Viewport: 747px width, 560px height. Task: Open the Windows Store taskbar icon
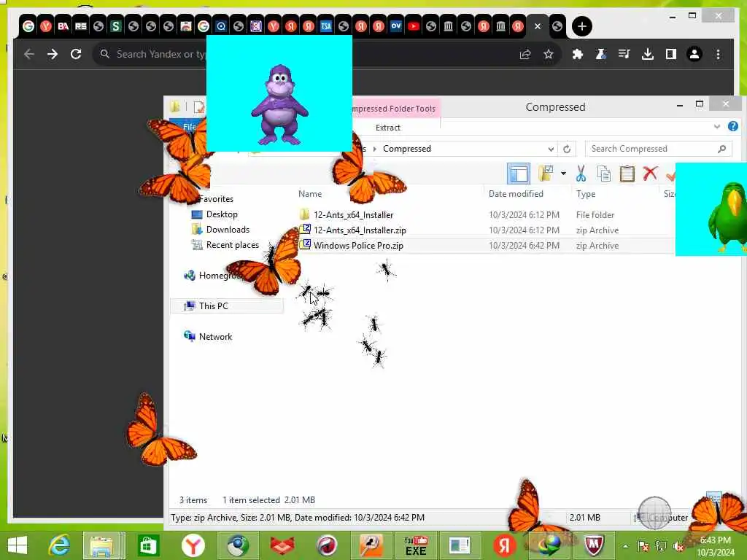[x=148, y=545]
